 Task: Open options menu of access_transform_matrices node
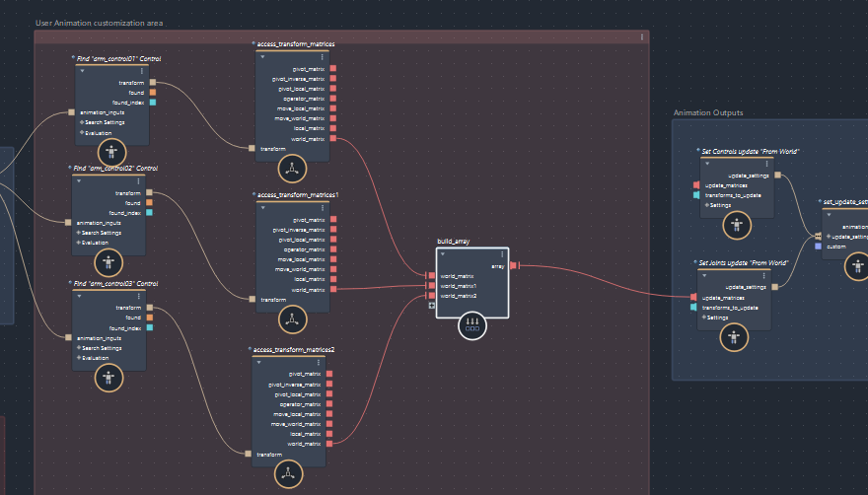323,57
